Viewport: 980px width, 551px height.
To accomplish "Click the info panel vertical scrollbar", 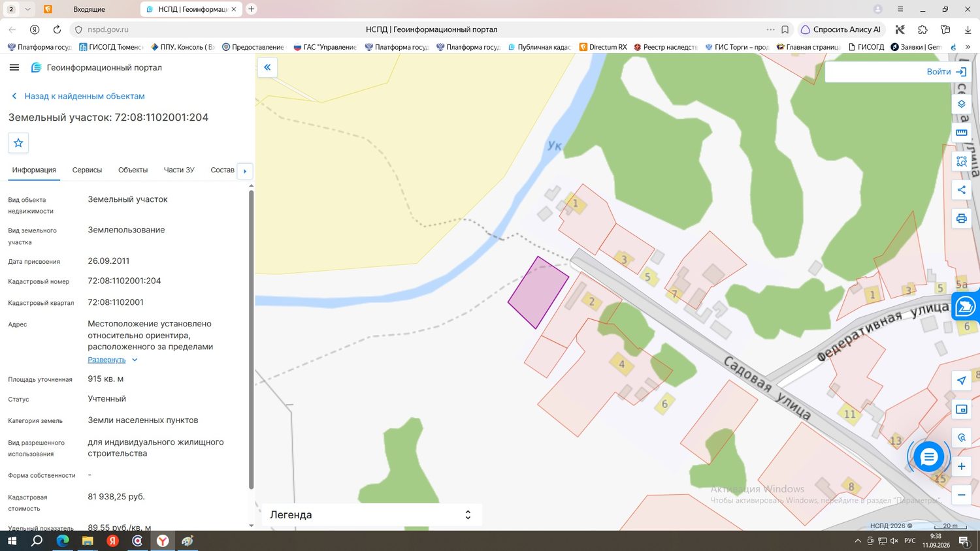I will (252, 338).
